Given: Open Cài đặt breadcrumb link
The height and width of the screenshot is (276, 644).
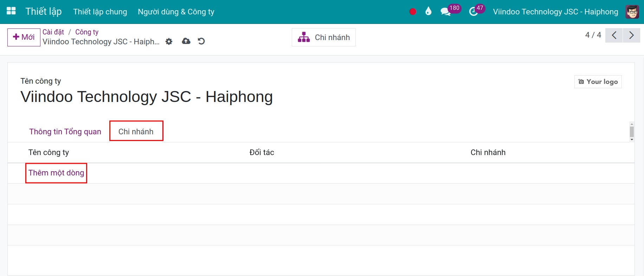Looking at the screenshot, I should pos(53,32).
